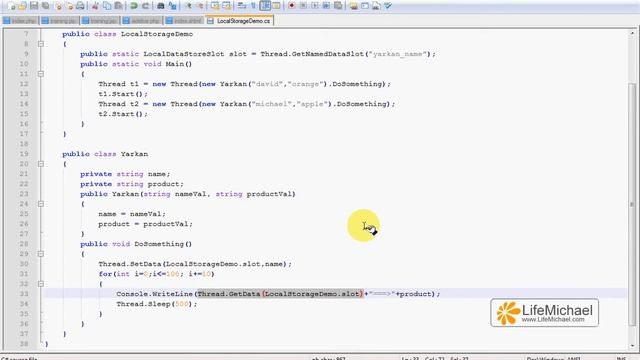Collapse the DoSomething method fold at line 29
The height and width of the screenshot is (360, 640).
click(x=41, y=254)
